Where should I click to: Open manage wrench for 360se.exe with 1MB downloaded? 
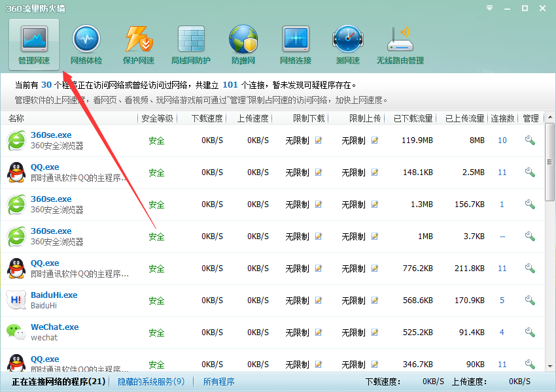(x=530, y=237)
